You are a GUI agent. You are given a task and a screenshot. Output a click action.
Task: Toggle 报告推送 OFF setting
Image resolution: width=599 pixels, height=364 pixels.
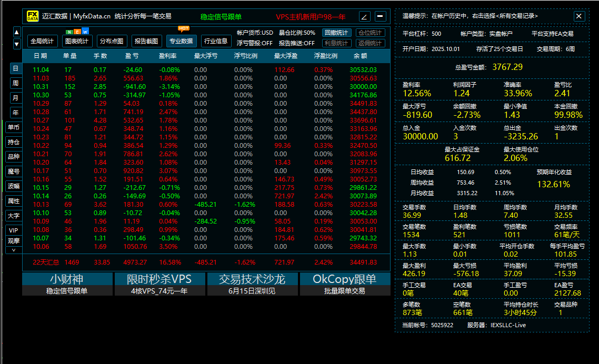[297, 43]
